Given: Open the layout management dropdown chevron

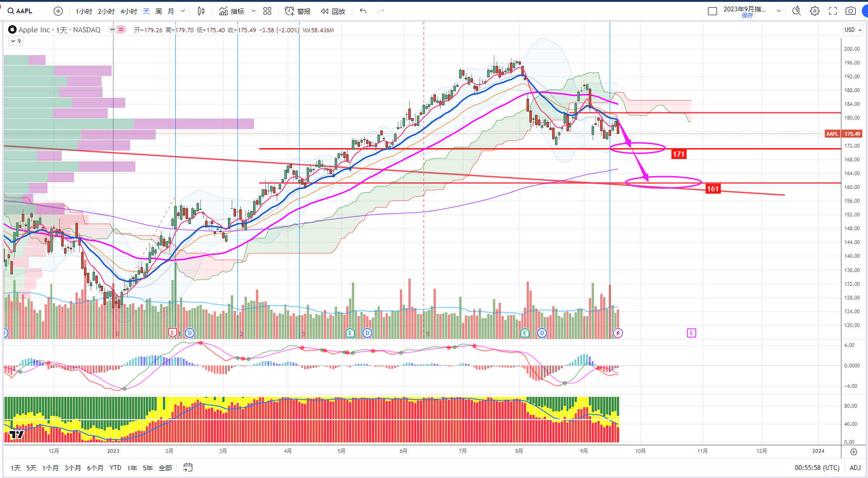Looking at the screenshot, I should click(779, 11).
